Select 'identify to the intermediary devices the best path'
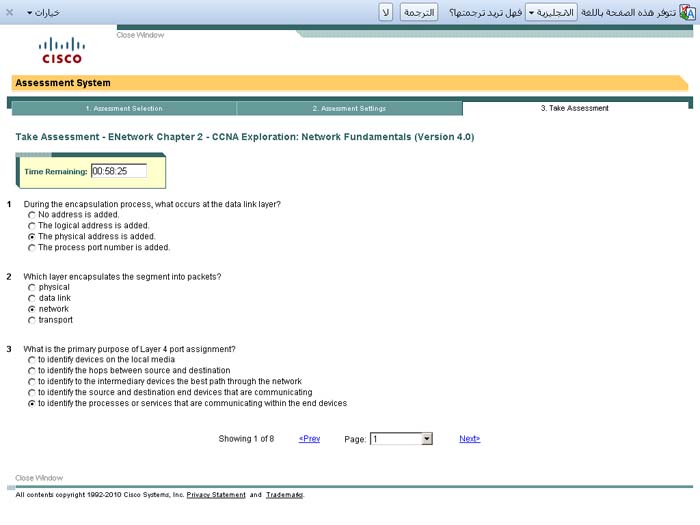The image size is (700, 525). (31, 382)
